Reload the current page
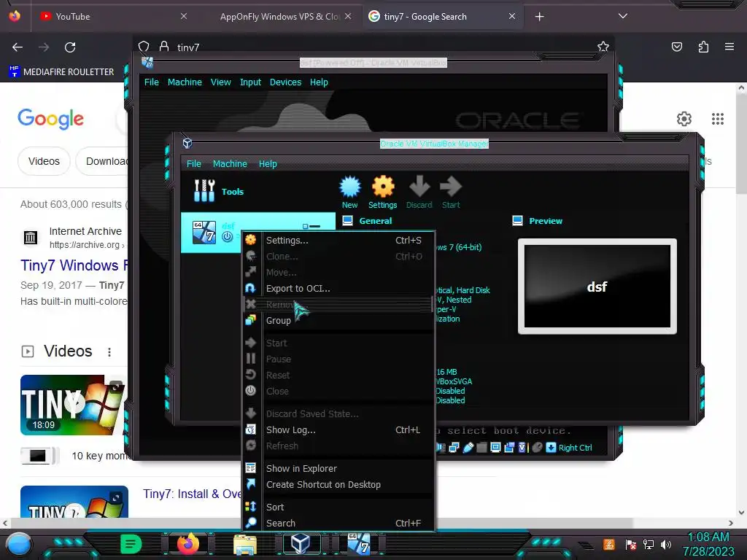747x560 pixels. coord(70,47)
